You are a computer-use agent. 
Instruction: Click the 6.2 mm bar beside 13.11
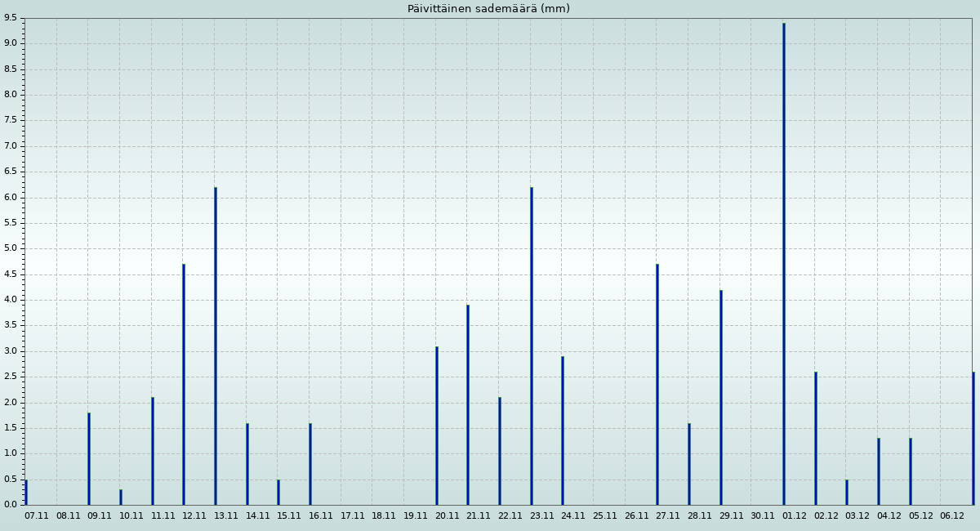[216, 346]
